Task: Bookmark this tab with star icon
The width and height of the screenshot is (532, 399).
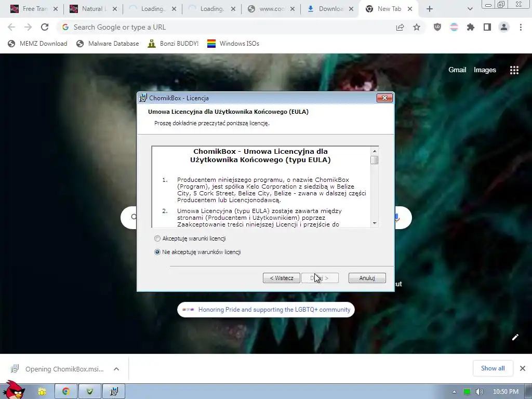Action: (x=417, y=27)
